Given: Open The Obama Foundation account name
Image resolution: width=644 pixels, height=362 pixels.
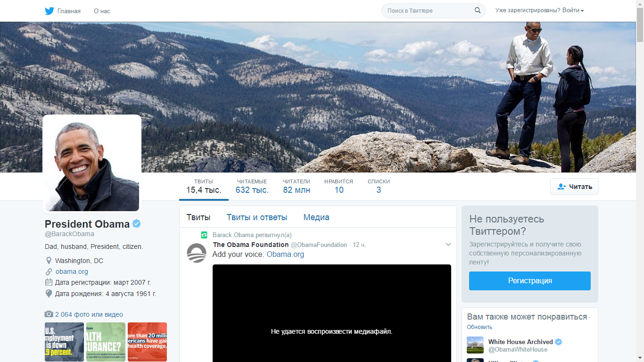Looking at the screenshot, I should 251,245.
